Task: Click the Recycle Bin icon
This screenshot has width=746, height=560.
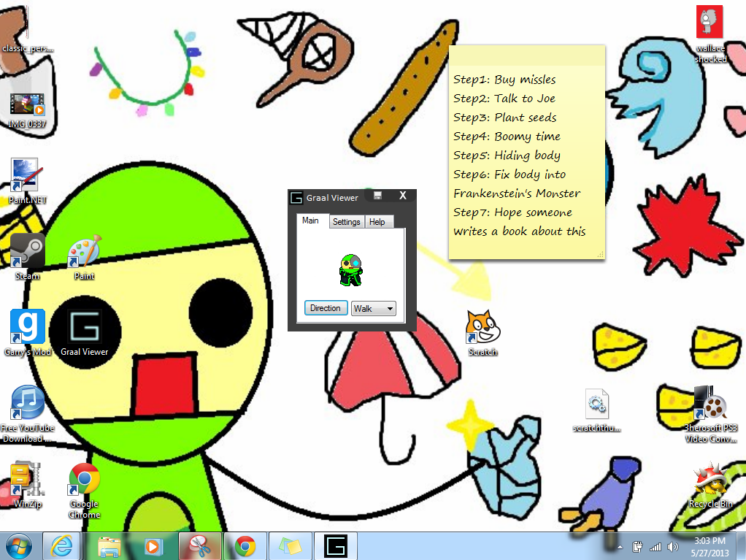Action: pyautogui.click(x=710, y=480)
